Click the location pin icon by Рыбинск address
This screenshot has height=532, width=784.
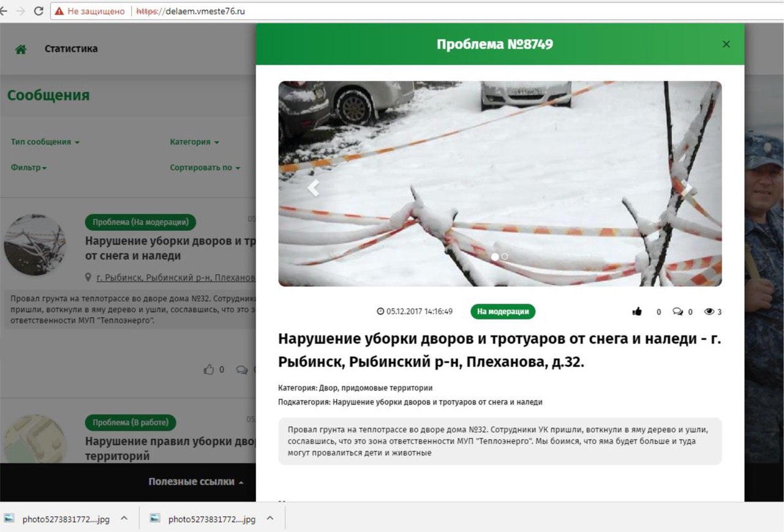tap(89, 277)
